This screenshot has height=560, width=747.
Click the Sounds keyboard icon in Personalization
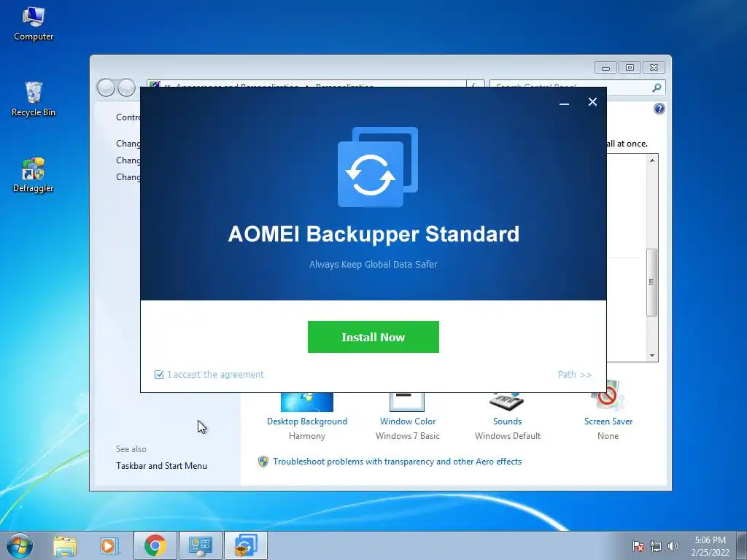[507, 401]
